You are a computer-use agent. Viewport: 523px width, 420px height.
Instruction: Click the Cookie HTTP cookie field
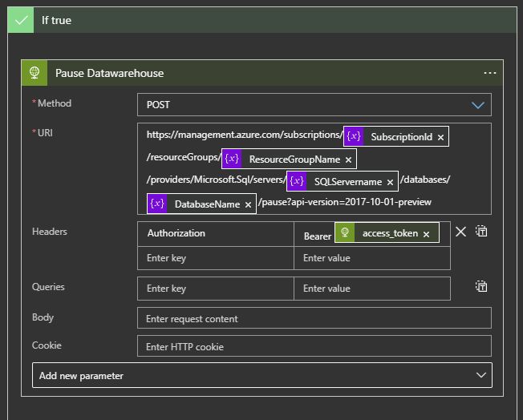[x=314, y=346]
